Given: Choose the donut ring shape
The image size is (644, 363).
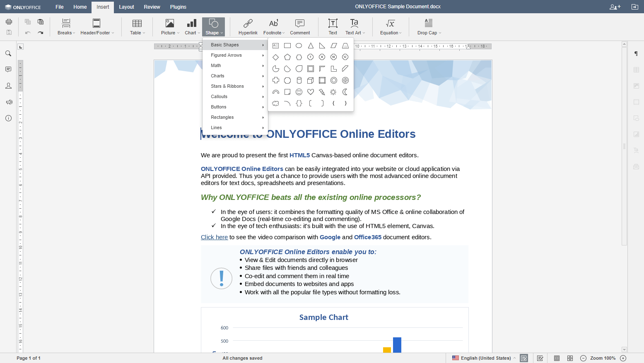Looking at the screenshot, I should [334, 80].
